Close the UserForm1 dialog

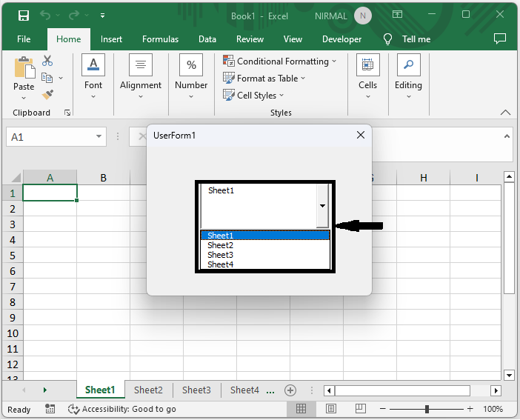pyautogui.click(x=361, y=135)
